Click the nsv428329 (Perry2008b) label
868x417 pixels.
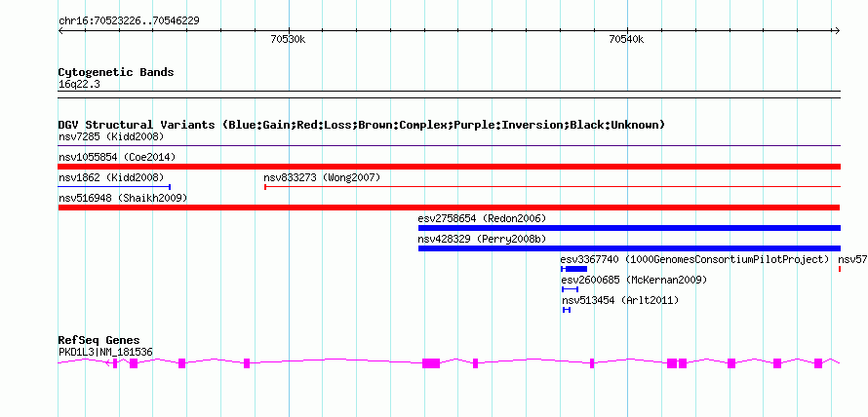pyautogui.click(x=482, y=239)
